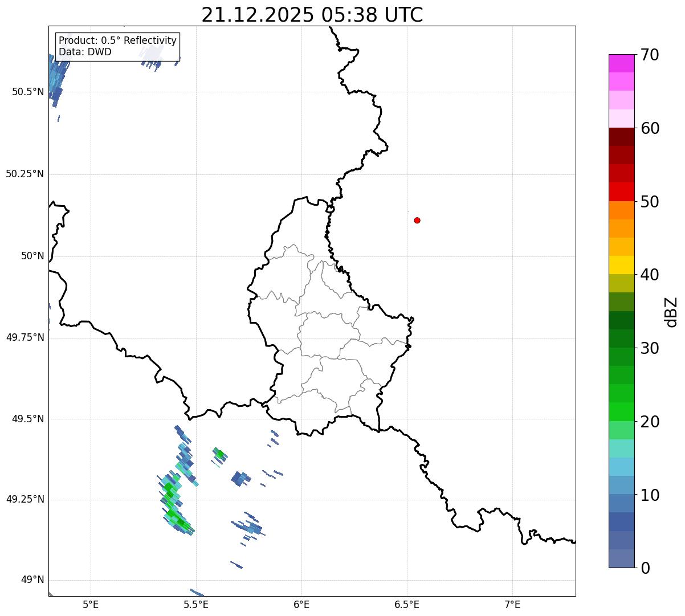This screenshot has width=685, height=616.
Task: Click the 49.5°N latitude label
Action: (x=28, y=419)
